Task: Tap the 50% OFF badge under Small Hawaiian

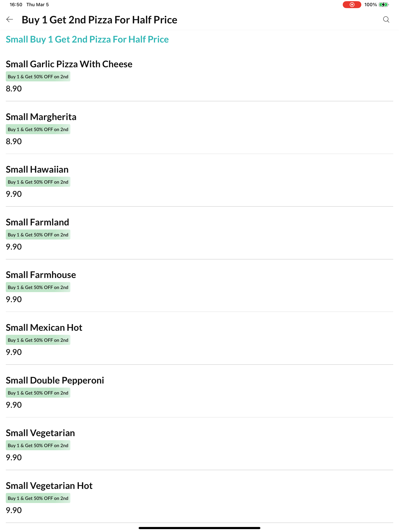Action: [x=38, y=182]
